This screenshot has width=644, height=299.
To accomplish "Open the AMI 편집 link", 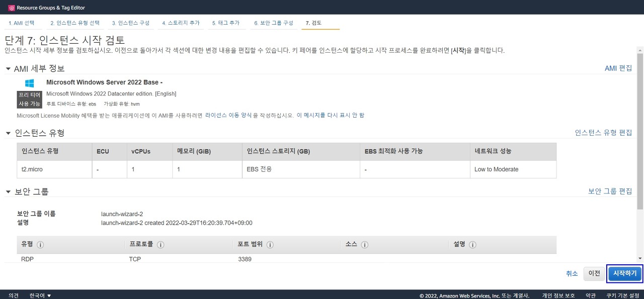I will coord(618,68).
